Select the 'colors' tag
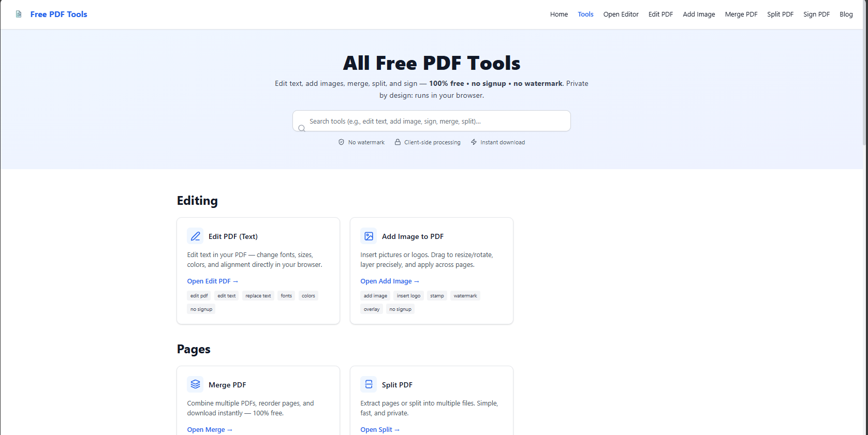This screenshot has width=868, height=435. tap(308, 296)
